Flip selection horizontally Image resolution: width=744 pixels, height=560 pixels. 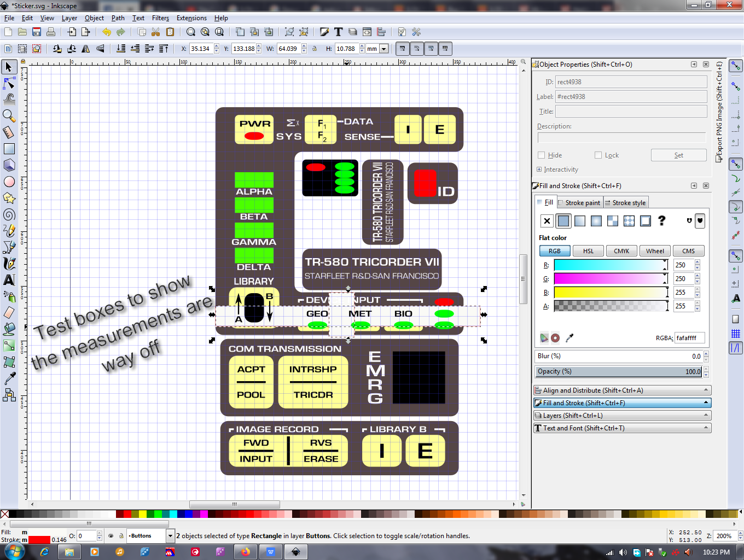pos(86,49)
